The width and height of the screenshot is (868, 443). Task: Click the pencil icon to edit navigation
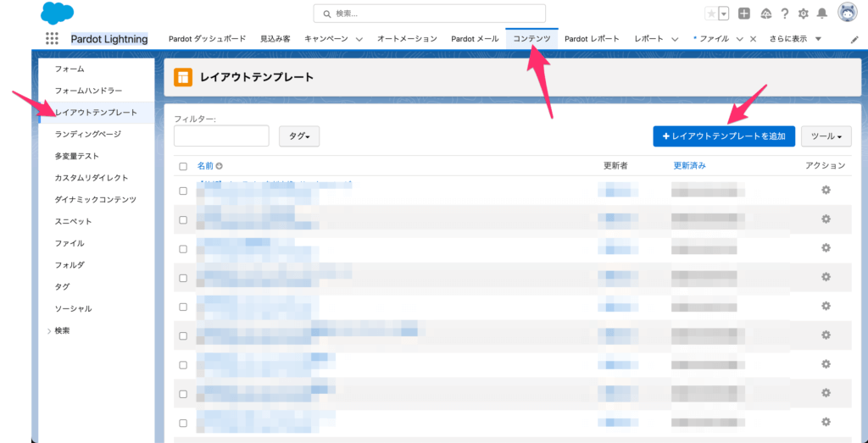[x=854, y=40]
